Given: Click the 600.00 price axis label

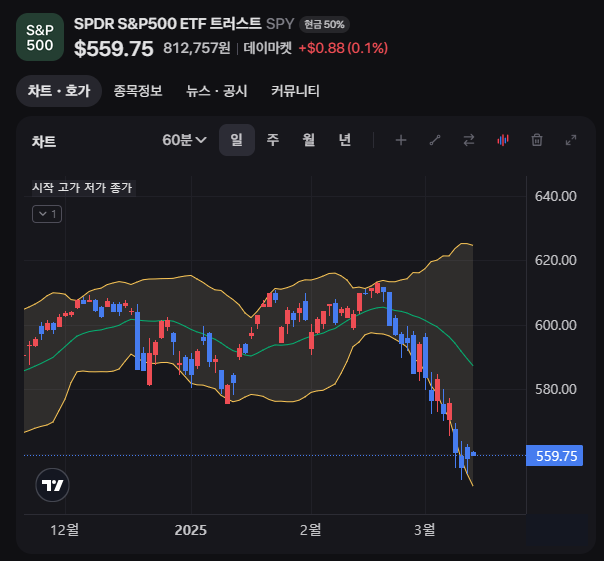Looking at the screenshot, I should tap(555, 325).
